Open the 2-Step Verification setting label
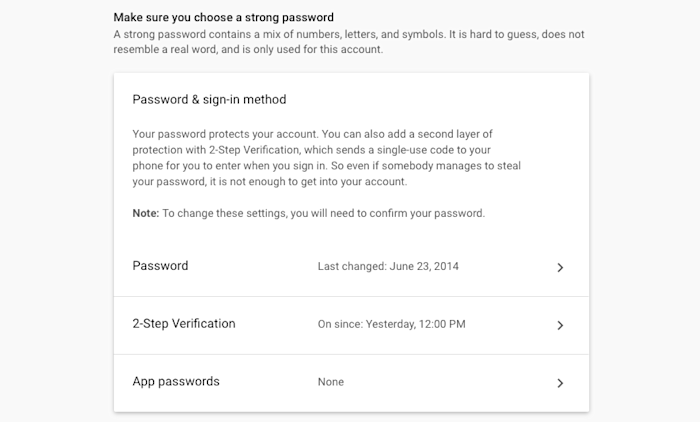Viewport: 700px width, 422px height. (x=184, y=324)
